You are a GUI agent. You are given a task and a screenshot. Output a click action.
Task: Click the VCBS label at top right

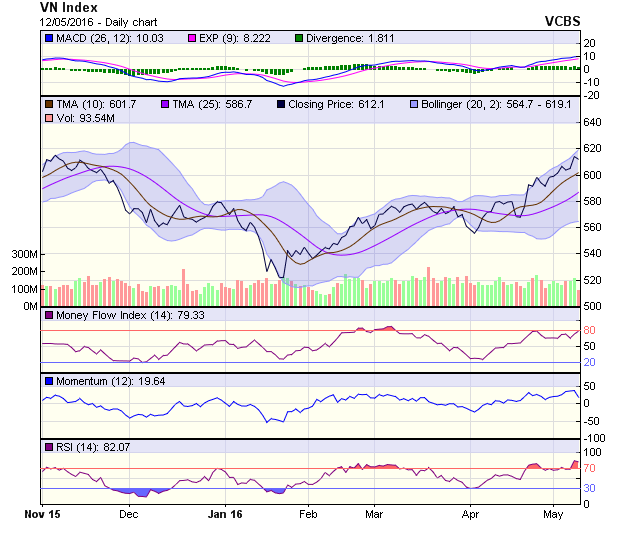point(562,20)
